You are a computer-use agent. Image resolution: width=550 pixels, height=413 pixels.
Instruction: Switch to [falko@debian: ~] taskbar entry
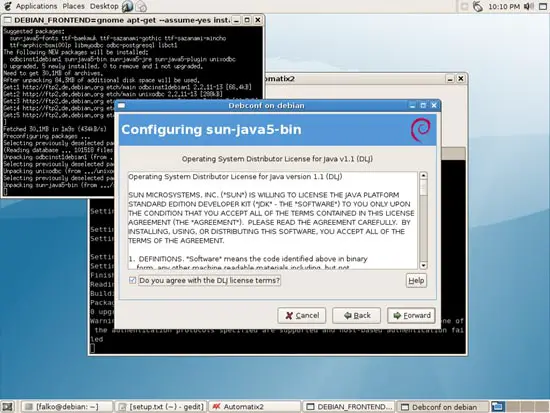click(67, 407)
